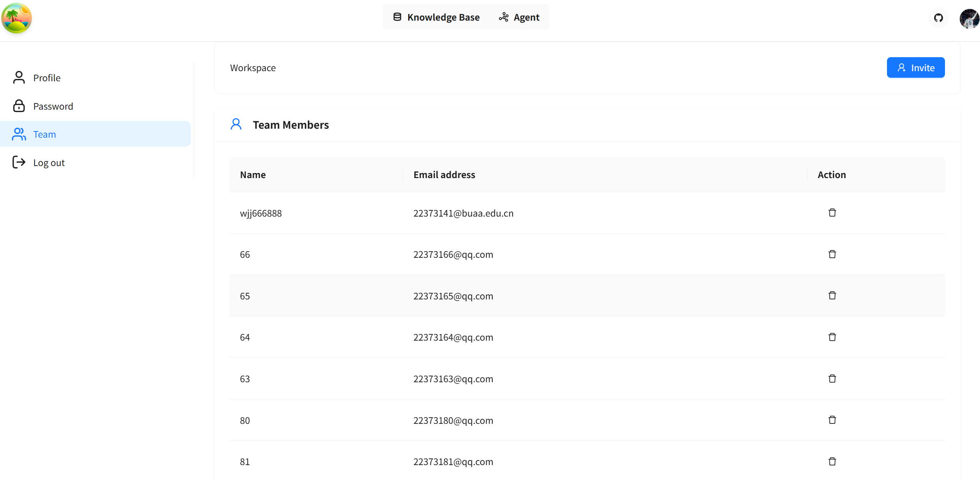Delete the member named 64
Viewport: 980px width, 481px height.
[x=832, y=337]
